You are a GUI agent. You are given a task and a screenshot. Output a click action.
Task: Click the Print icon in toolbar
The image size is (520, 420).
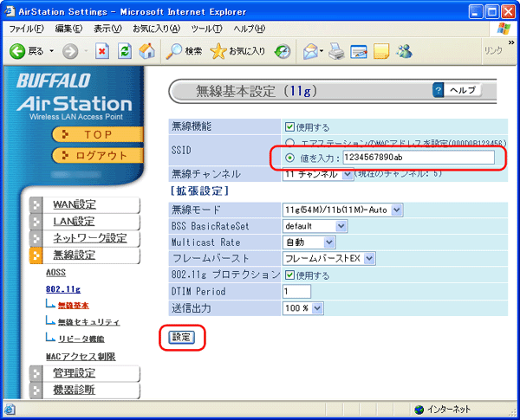pyautogui.click(x=336, y=51)
